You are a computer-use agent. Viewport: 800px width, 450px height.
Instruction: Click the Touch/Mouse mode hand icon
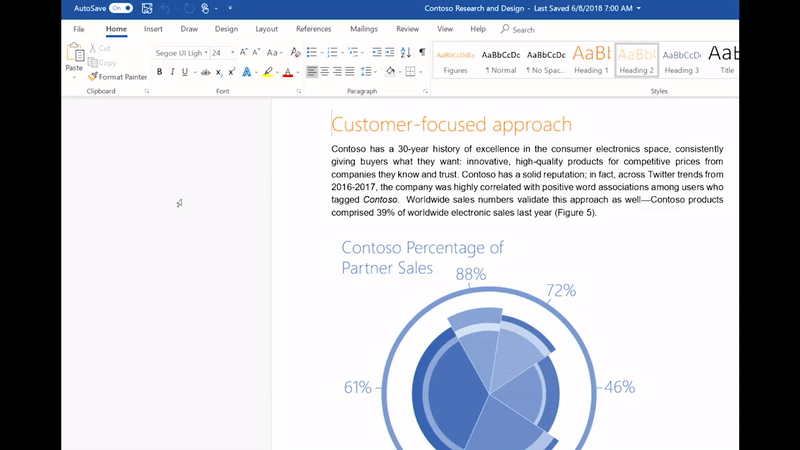[x=205, y=9]
